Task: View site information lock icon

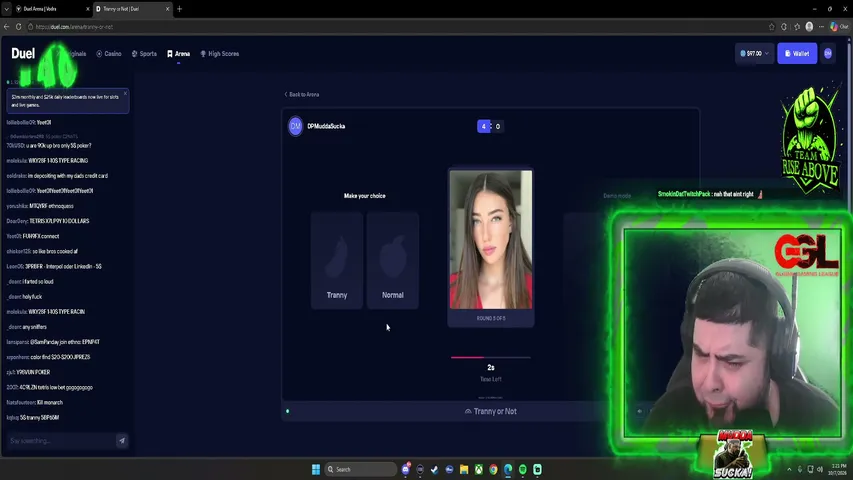Action: click(x=31, y=27)
